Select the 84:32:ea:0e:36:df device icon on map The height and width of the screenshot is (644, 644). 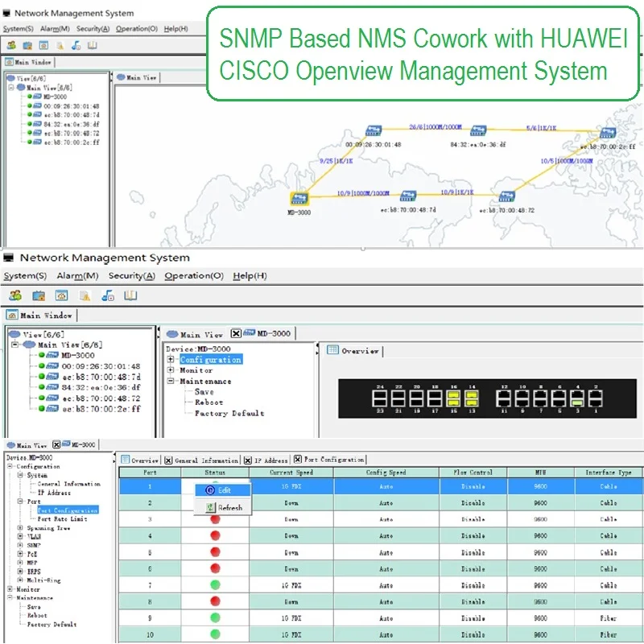pyautogui.click(x=478, y=130)
